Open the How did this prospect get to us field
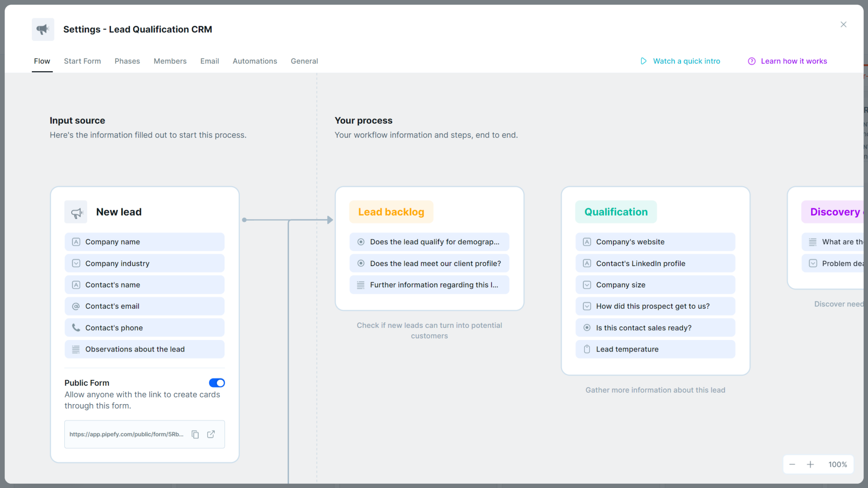Viewport: 868px width, 488px height. [x=655, y=306]
